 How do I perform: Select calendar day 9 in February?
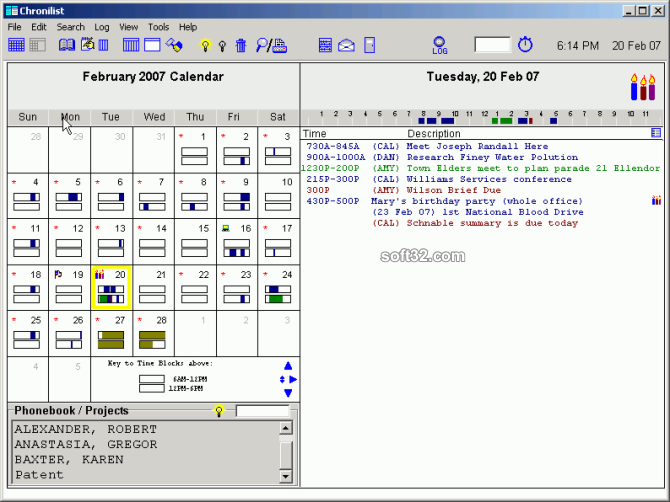pos(236,196)
